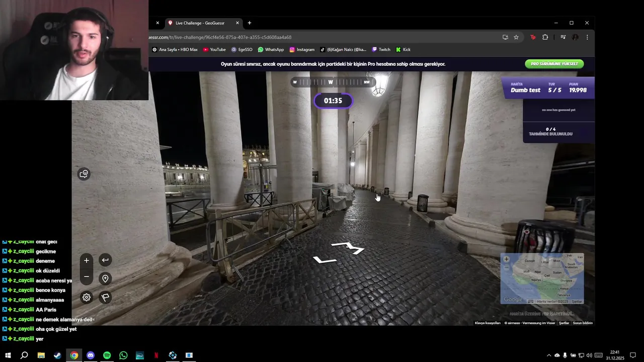Open the emote reactions button on left

[84, 174]
